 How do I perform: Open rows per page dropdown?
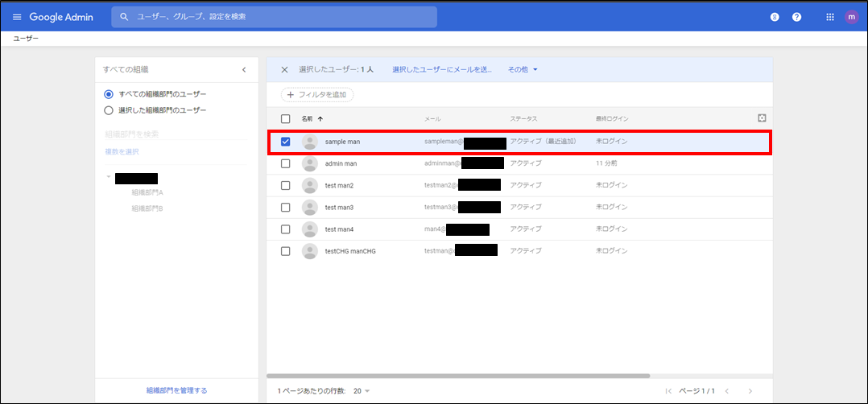pos(362,391)
